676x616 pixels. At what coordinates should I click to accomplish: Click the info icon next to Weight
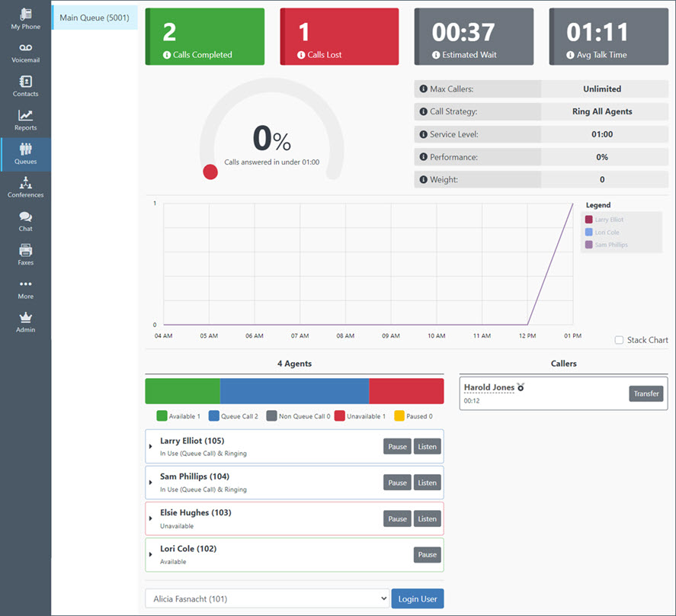click(424, 179)
